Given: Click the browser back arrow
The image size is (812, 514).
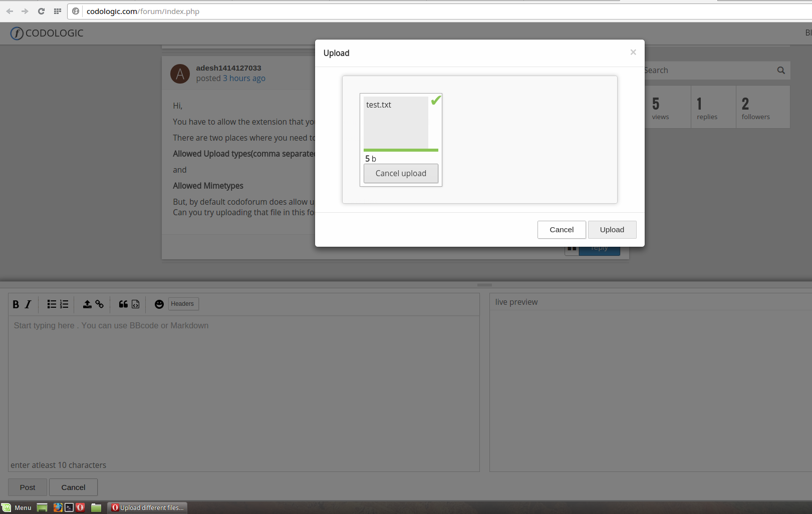Looking at the screenshot, I should click(10, 11).
